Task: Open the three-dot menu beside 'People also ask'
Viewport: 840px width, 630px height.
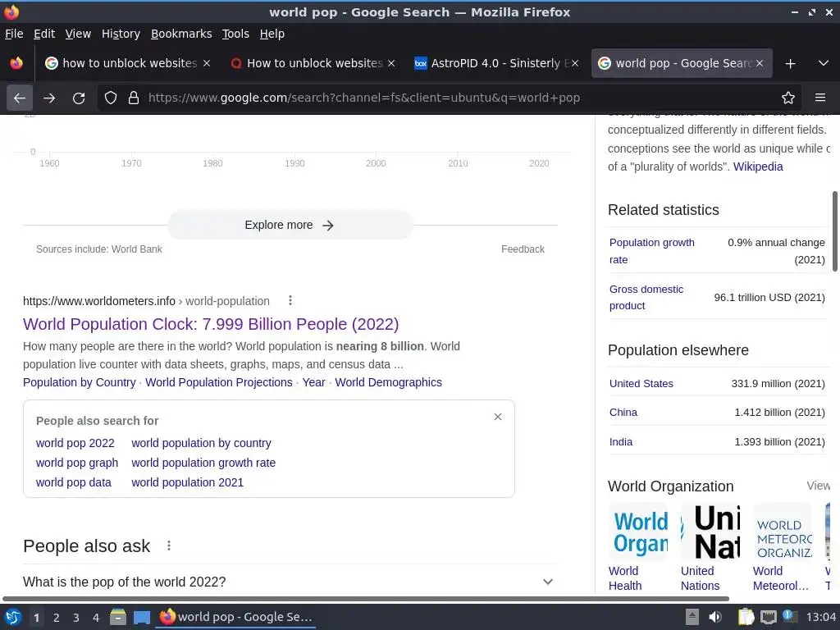Action: click(x=169, y=546)
